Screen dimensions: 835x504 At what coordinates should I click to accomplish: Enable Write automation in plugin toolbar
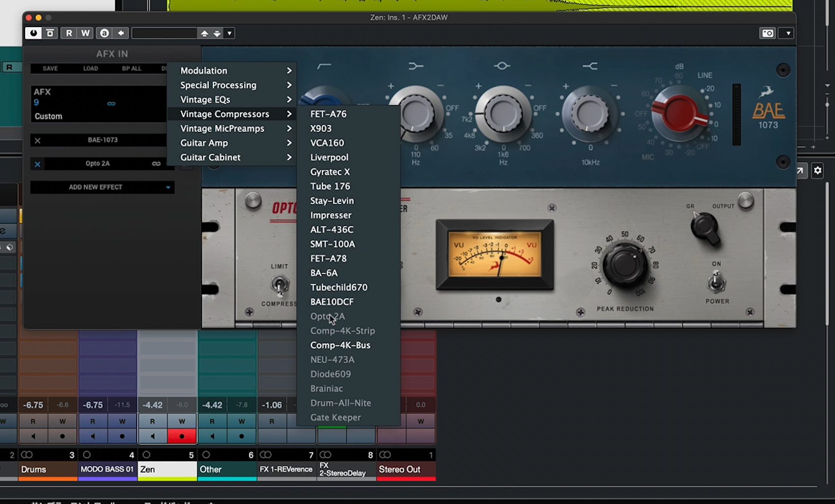coord(85,33)
